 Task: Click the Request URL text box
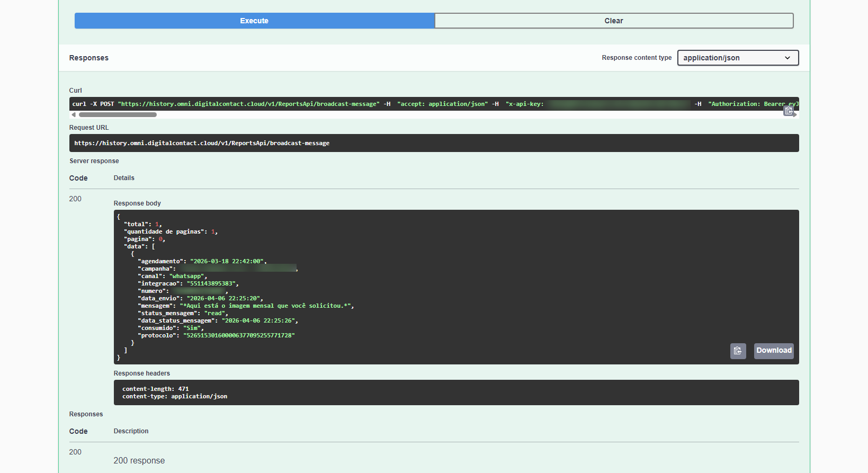click(434, 143)
